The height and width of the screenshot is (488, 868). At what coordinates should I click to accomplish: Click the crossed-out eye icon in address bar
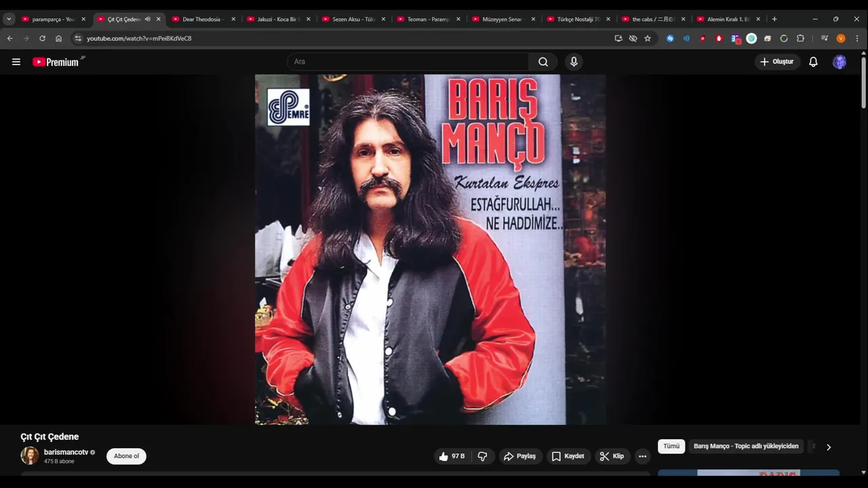click(633, 39)
